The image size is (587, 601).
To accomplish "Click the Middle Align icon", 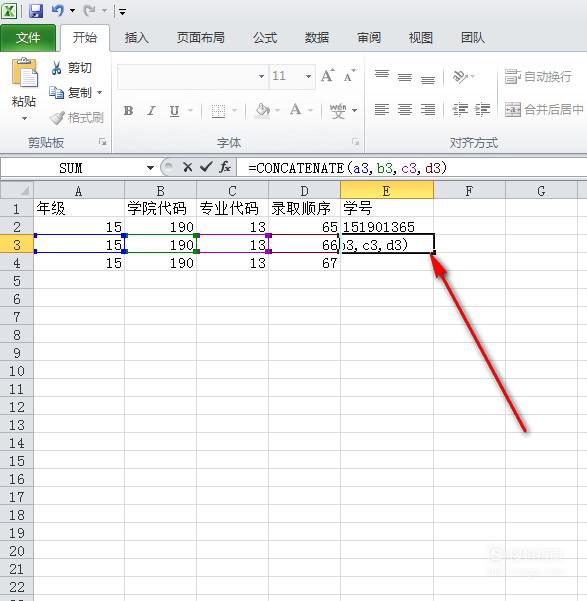I will click(405, 76).
